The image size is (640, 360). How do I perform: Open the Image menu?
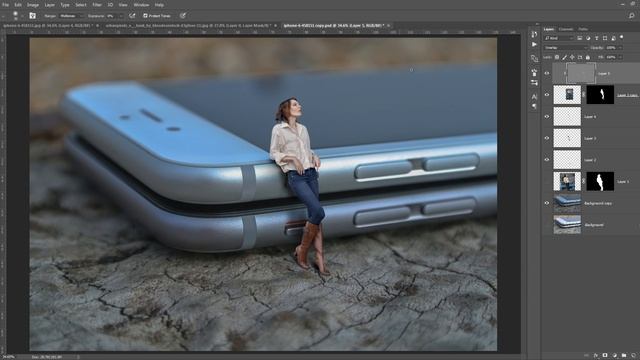pyautogui.click(x=33, y=5)
